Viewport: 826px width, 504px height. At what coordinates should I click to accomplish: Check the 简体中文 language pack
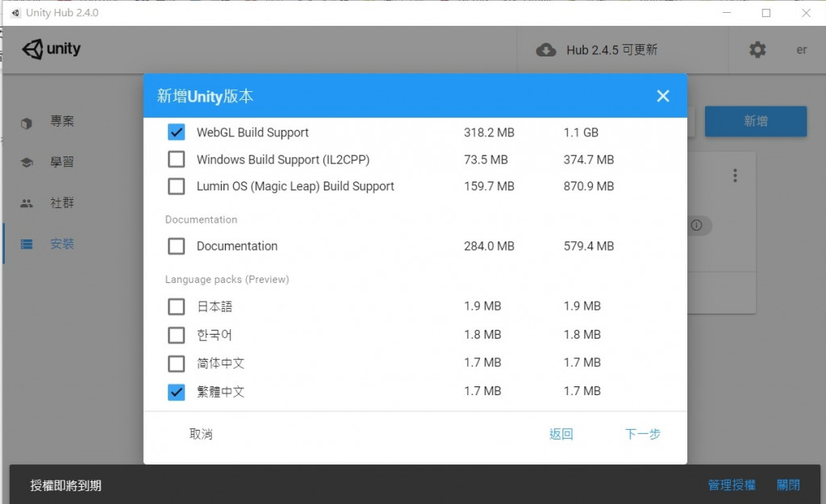pyautogui.click(x=176, y=364)
